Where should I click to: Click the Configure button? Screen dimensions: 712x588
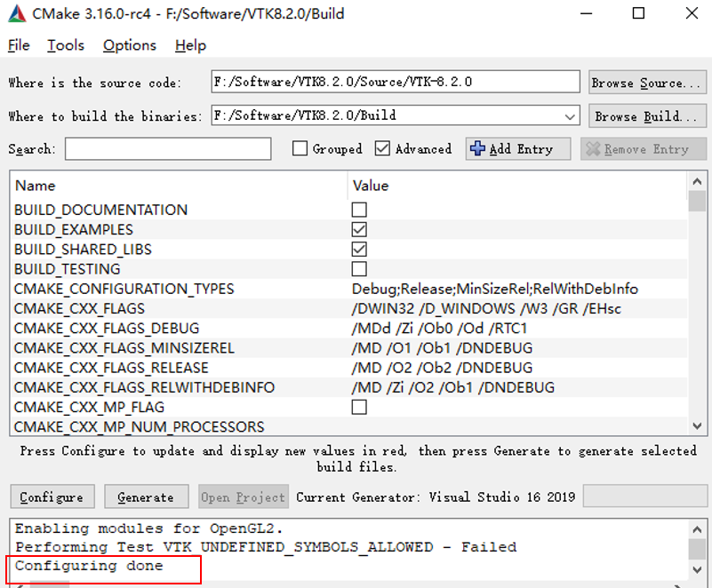[x=52, y=497]
